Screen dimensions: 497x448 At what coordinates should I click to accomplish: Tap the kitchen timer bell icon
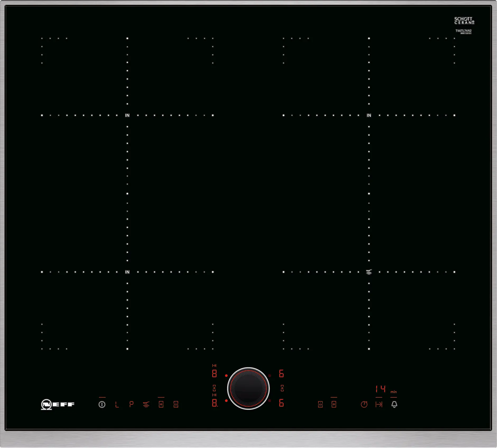[x=394, y=404]
